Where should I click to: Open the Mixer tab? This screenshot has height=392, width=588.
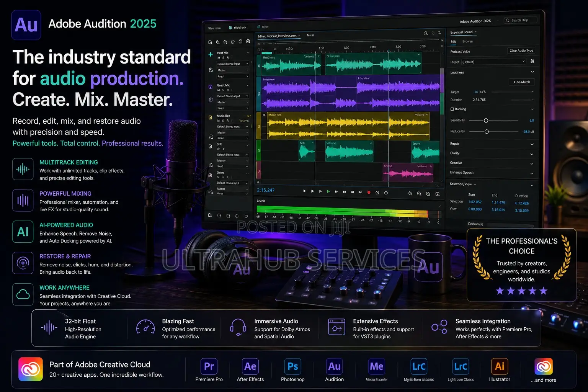pos(310,35)
